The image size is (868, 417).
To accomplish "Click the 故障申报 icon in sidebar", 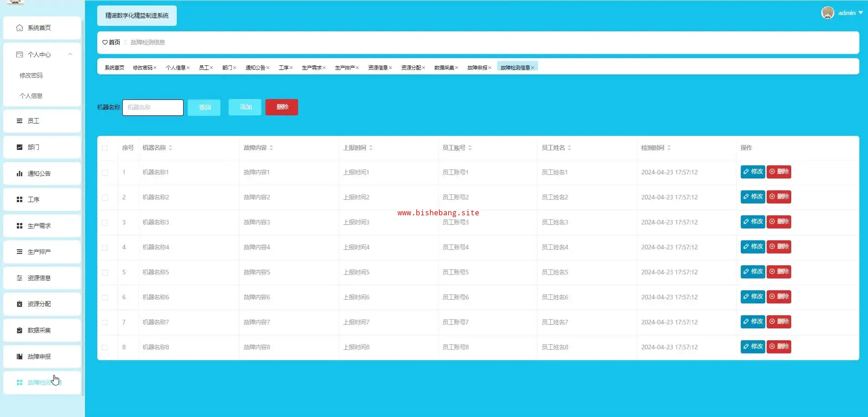I will pos(20,357).
